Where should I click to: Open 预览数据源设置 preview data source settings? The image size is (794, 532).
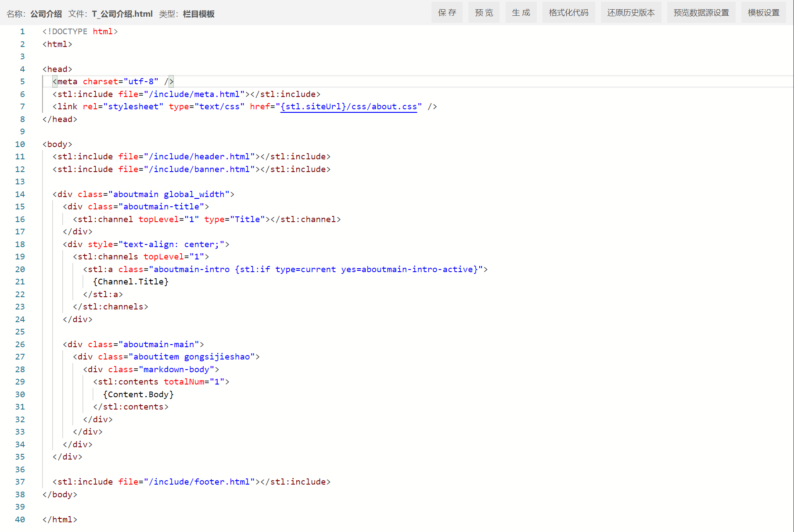pyautogui.click(x=701, y=13)
